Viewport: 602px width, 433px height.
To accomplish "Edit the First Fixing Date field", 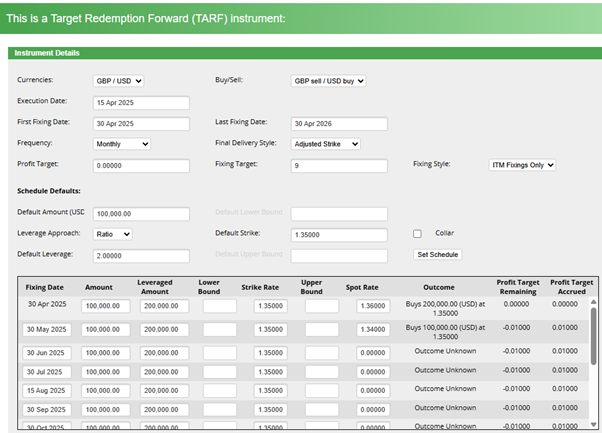I will [x=140, y=123].
